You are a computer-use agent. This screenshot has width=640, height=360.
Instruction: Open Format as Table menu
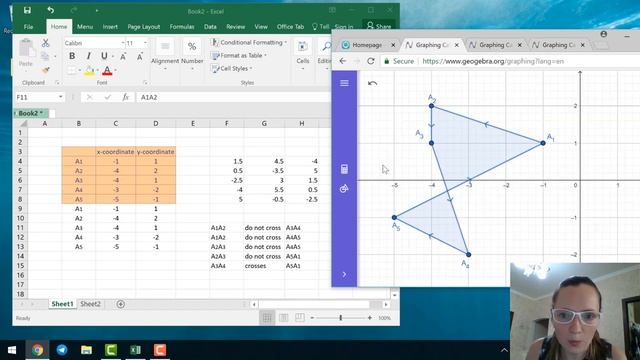pos(239,56)
